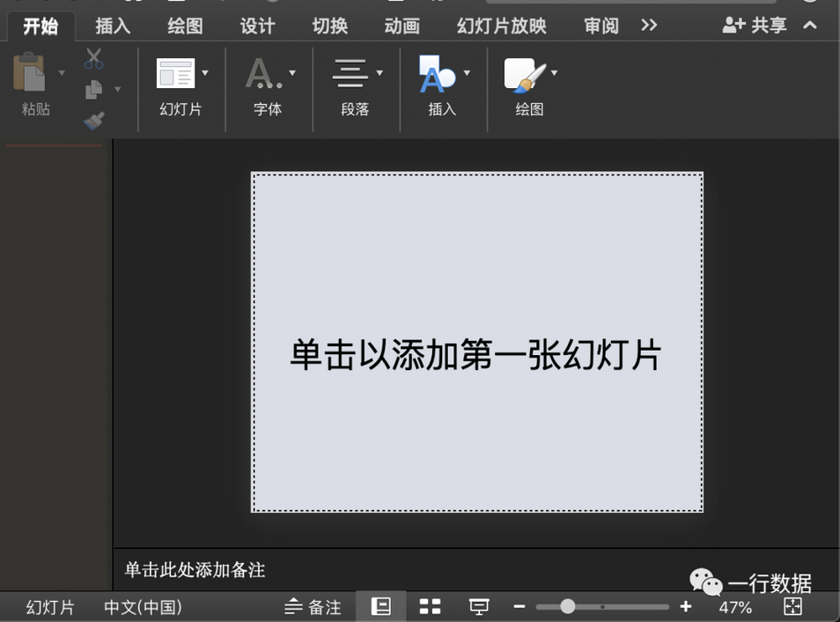Click the 共享 share button
This screenshot has width=840, height=622.
(x=755, y=26)
